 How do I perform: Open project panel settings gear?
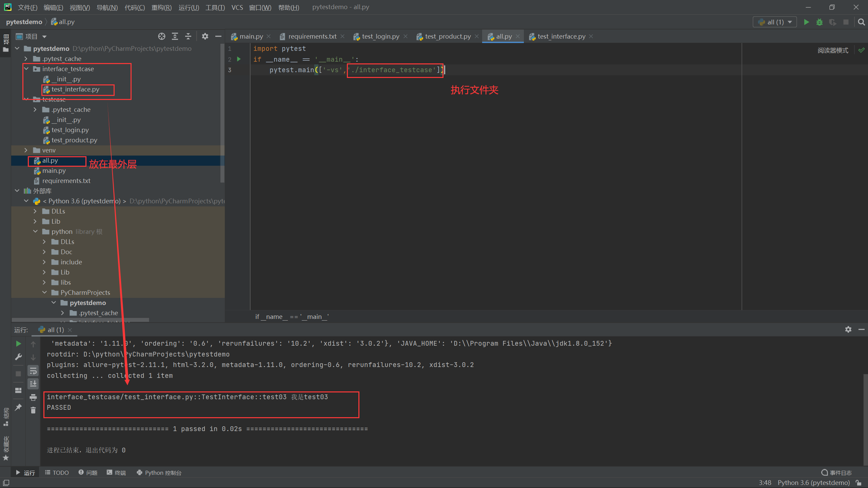pos(205,36)
